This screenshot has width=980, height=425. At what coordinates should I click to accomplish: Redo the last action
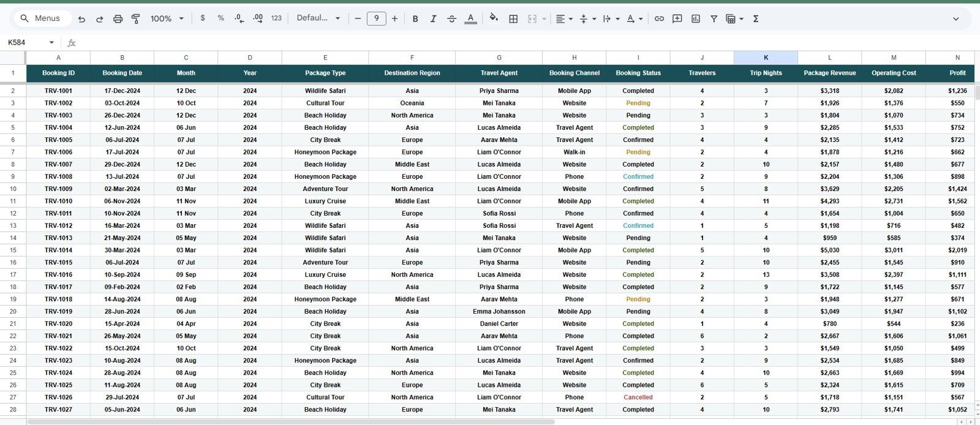99,19
